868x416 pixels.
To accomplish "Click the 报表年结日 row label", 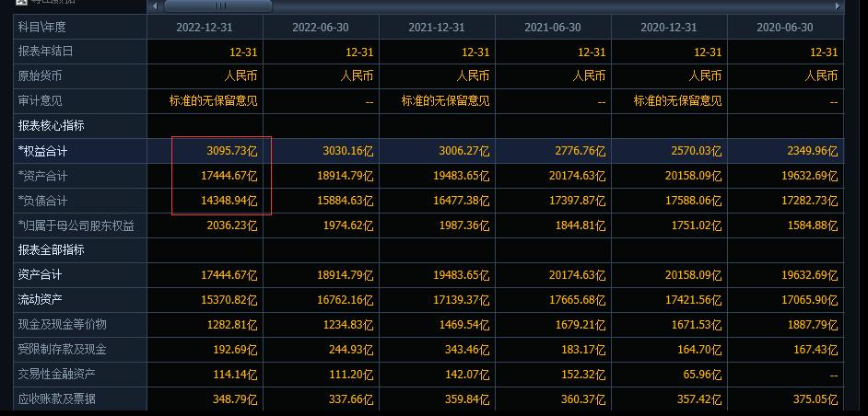I will pyautogui.click(x=45, y=52).
